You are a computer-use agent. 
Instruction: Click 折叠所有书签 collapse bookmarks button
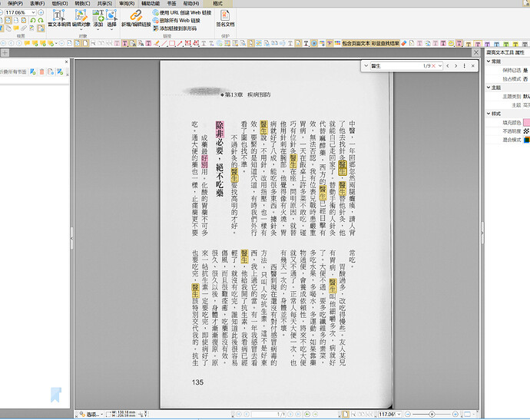click(14, 71)
